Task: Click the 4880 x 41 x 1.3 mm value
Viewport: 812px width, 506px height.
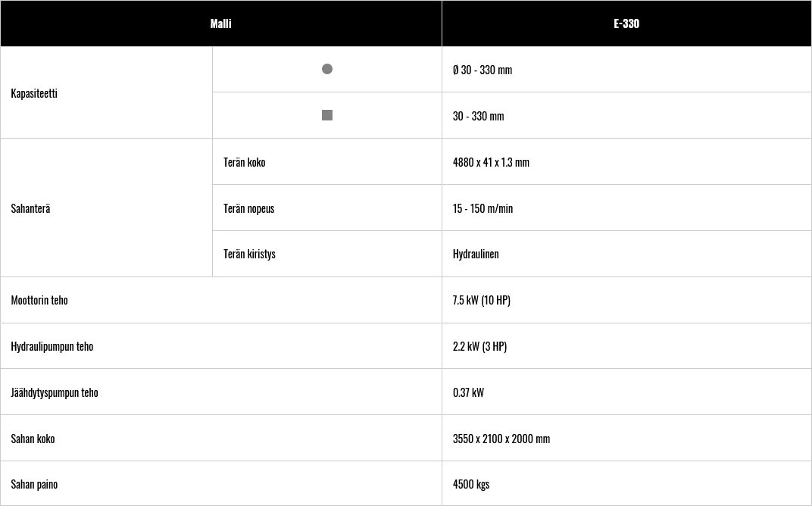Action: tap(491, 162)
